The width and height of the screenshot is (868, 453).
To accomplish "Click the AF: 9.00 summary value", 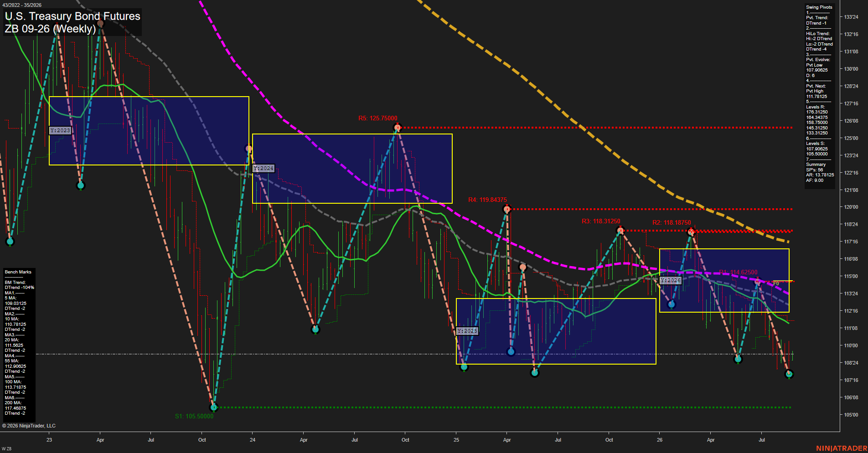I will click(815, 180).
